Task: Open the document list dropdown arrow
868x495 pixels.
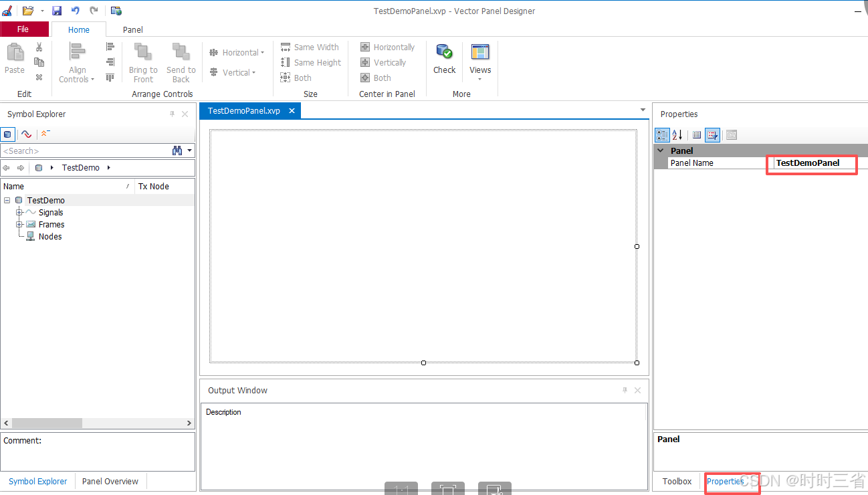Action: coord(643,110)
